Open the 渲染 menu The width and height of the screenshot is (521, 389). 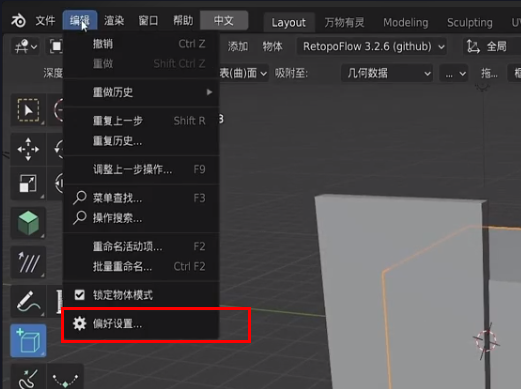[114, 21]
